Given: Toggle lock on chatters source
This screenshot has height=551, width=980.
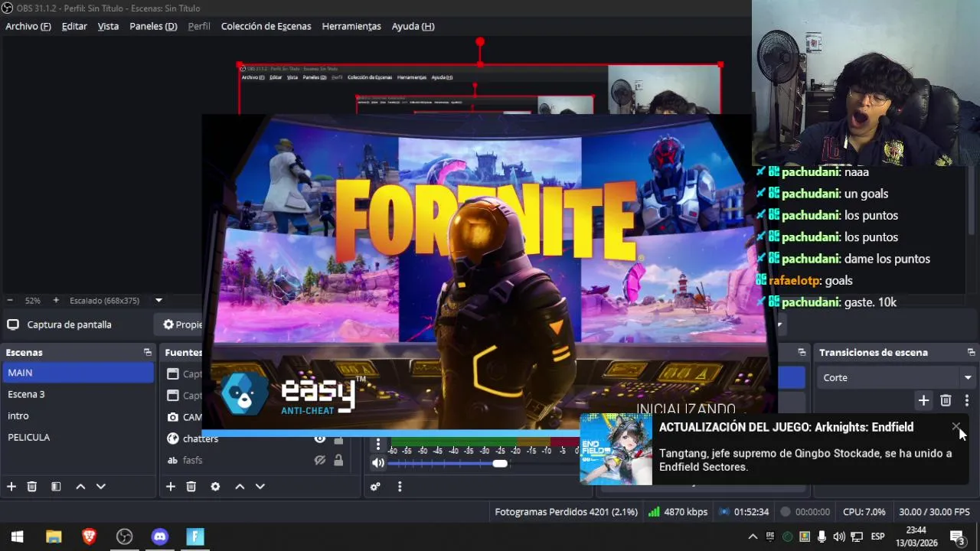Looking at the screenshot, I should (x=338, y=439).
